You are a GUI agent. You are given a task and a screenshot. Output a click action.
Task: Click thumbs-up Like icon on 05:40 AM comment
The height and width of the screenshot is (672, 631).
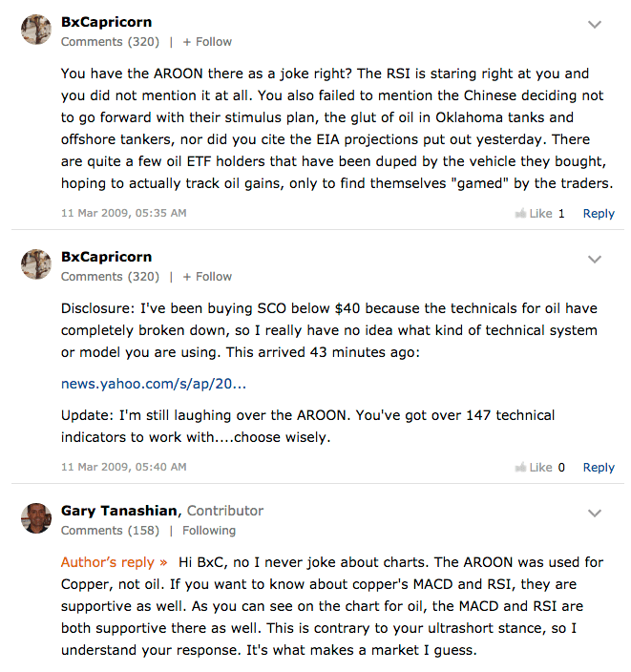click(x=520, y=467)
